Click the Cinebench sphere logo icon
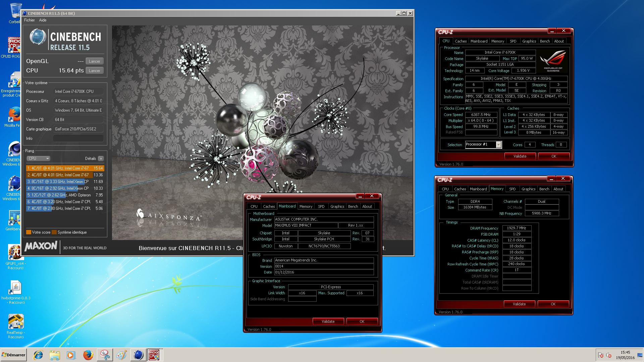 [x=38, y=37]
